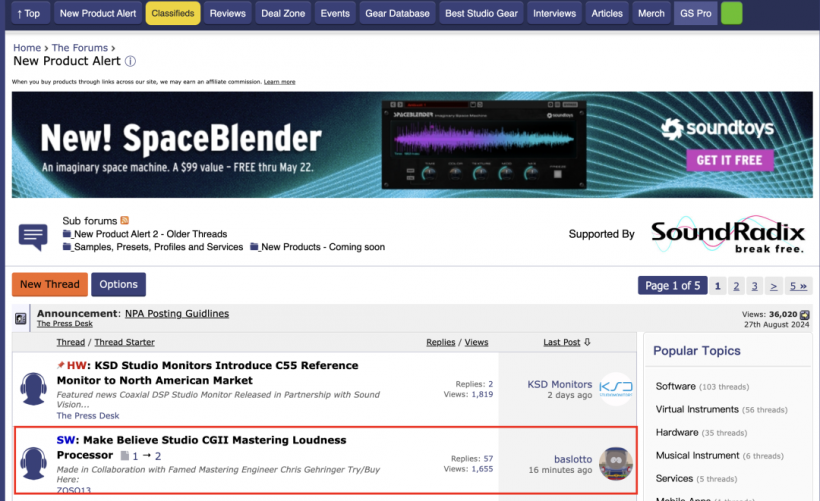820x501 pixels.
Task: Select Hardware in Popular Topics
Action: [677, 432]
